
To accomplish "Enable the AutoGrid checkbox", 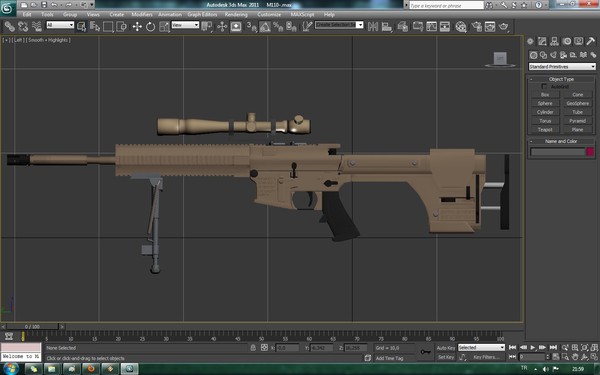I will [544, 87].
